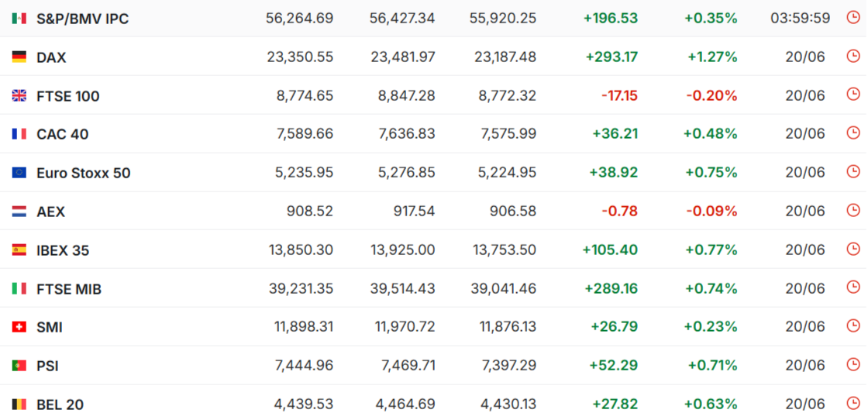This screenshot has width=868, height=420.
Task: Click the AEX change percent -0.09%
Action: 712,211
